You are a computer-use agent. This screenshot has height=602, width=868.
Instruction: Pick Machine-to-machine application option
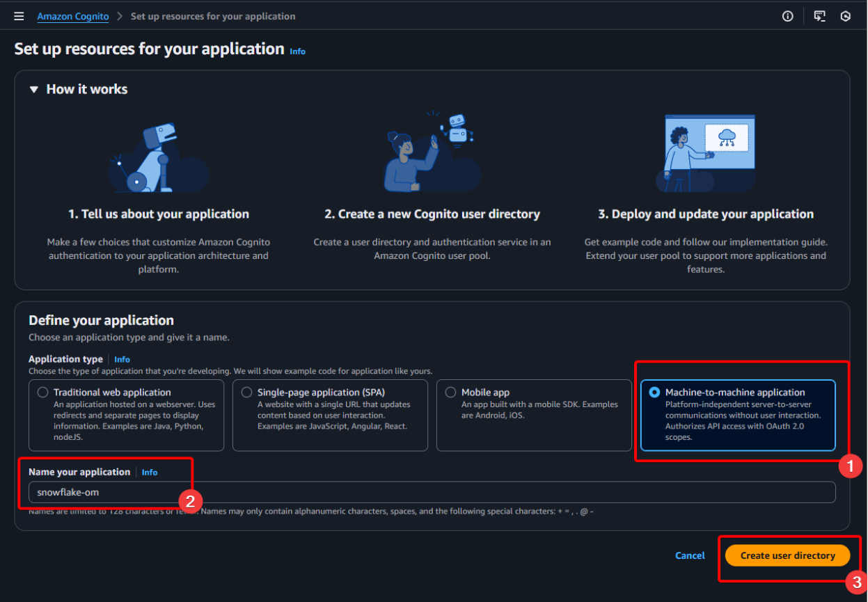tap(654, 393)
